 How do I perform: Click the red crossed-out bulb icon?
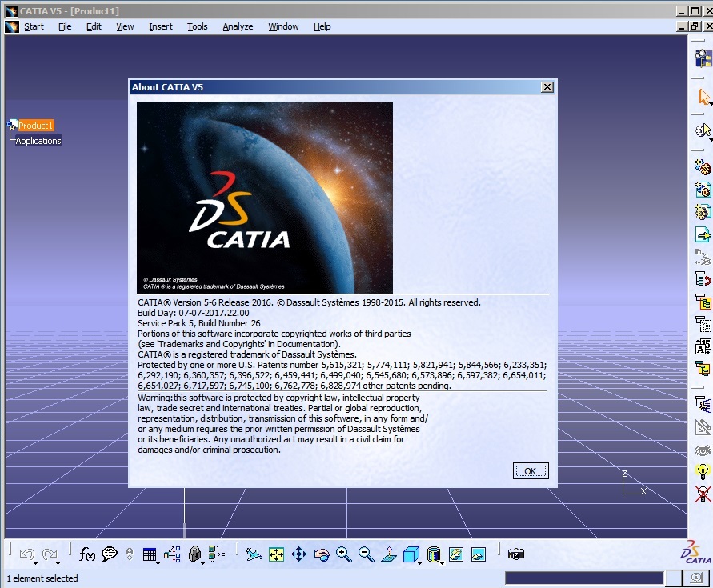click(703, 494)
